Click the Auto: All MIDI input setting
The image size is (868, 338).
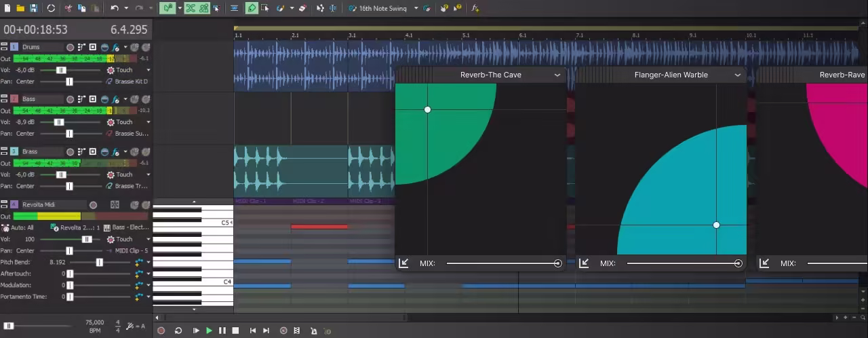[18, 228]
